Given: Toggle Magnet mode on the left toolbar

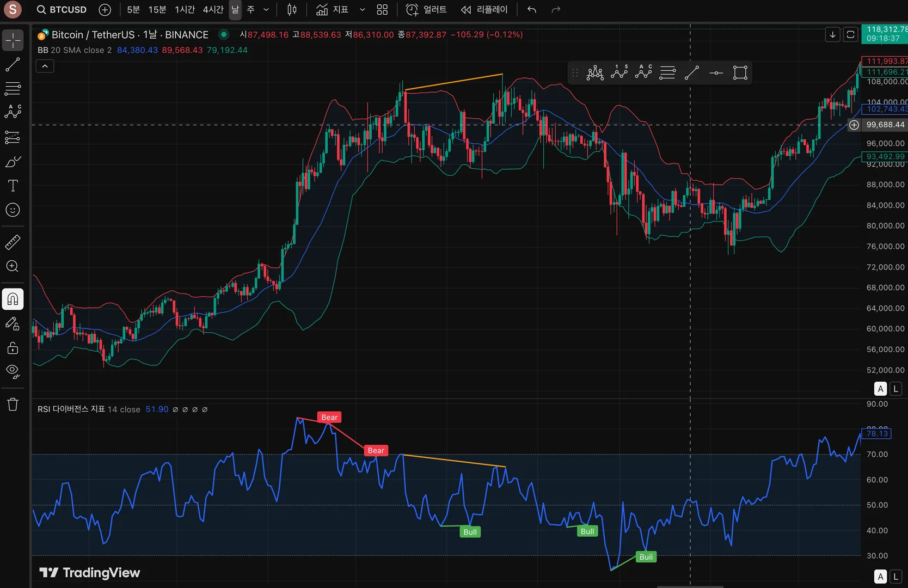Looking at the screenshot, I should click(x=13, y=299).
